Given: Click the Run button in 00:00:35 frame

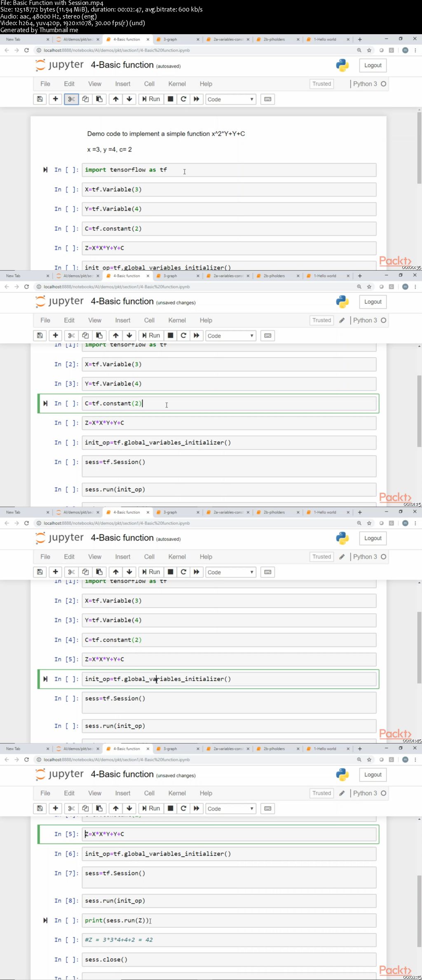Looking at the screenshot, I should [151, 99].
